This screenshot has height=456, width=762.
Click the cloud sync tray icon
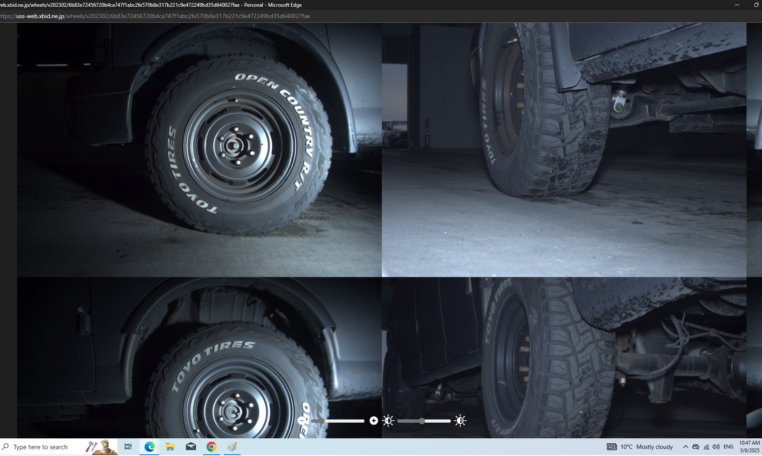tap(696, 447)
